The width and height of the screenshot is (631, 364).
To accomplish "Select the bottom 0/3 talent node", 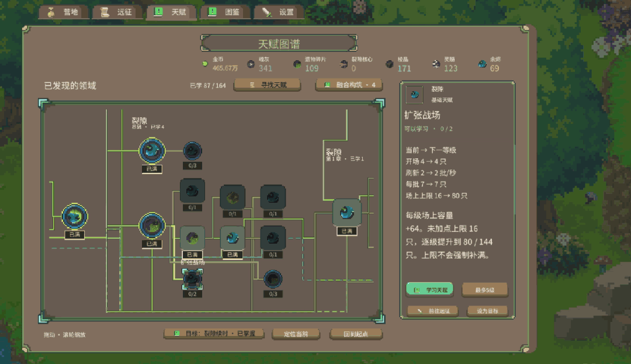I will pos(273,279).
